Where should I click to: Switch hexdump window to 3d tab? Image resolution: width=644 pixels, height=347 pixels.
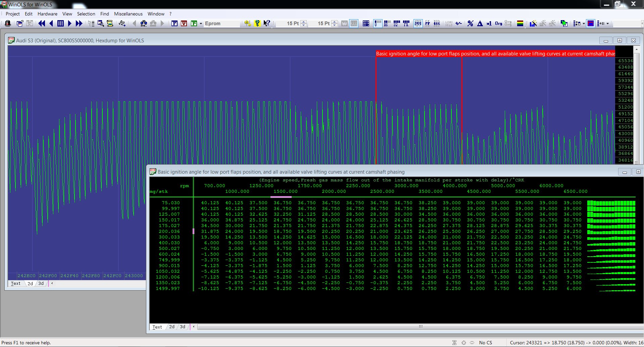point(41,284)
